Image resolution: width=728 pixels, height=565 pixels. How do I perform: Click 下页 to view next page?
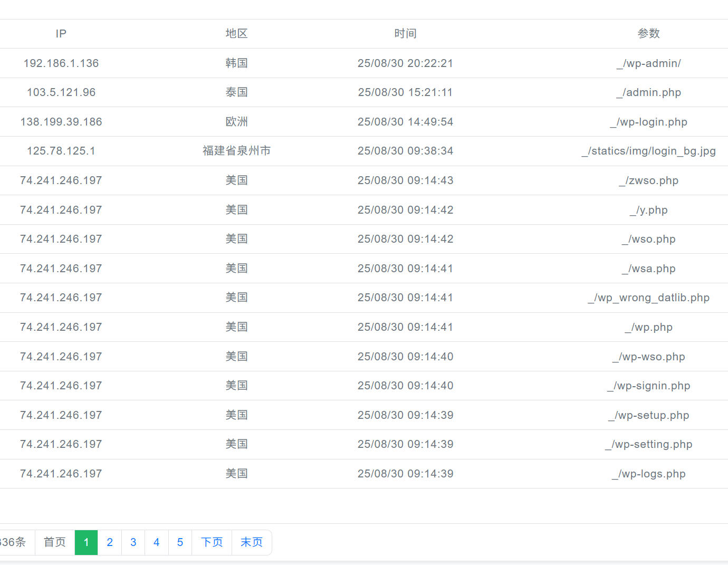211,542
